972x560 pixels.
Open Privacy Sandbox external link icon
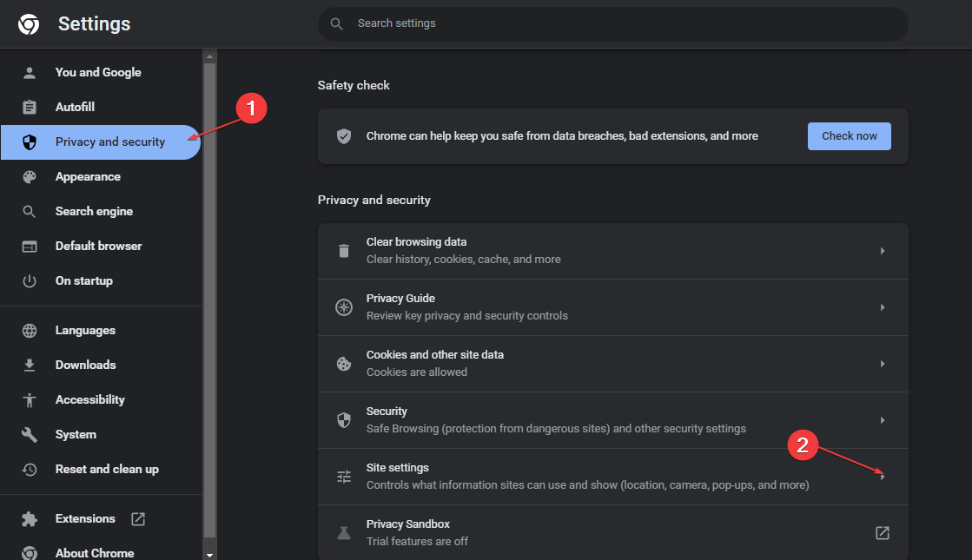click(883, 533)
